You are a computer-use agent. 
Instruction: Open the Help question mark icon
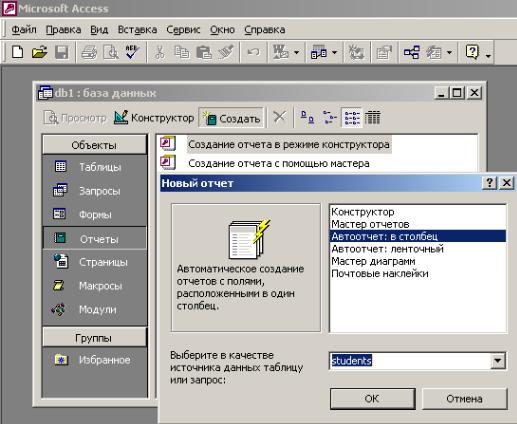click(x=472, y=52)
